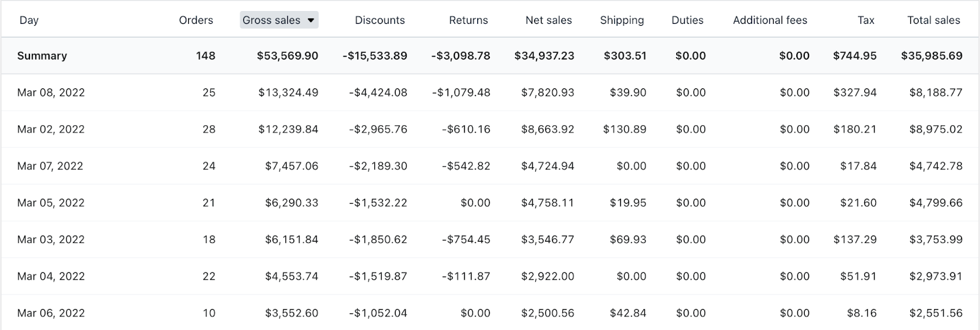Click the Additional fees column header
The image size is (980, 330).
(770, 20)
